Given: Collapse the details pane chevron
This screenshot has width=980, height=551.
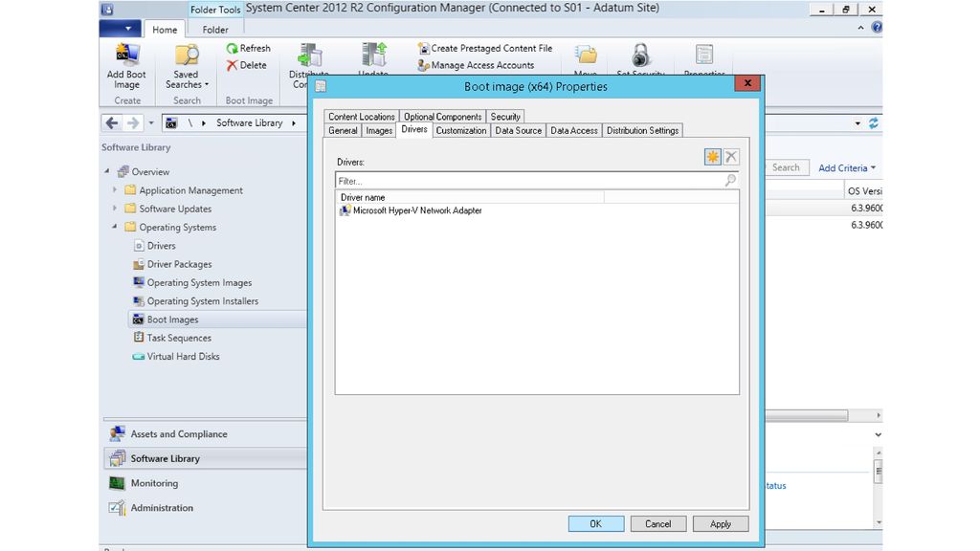Looking at the screenshot, I should click(878, 434).
